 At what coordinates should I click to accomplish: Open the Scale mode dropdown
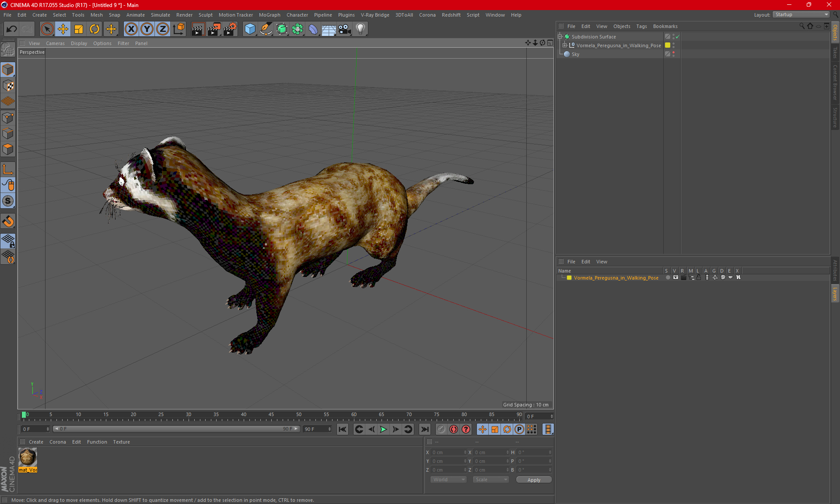[x=491, y=480]
